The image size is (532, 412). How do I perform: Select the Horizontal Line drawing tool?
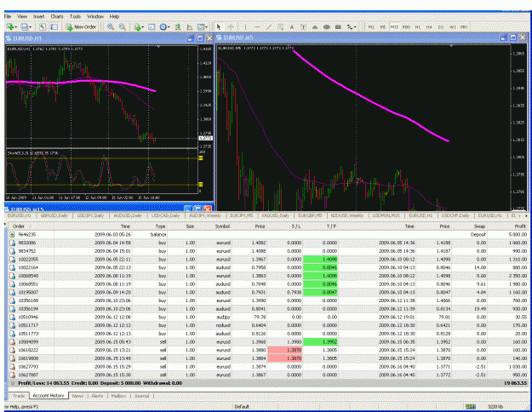(x=257, y=26)
